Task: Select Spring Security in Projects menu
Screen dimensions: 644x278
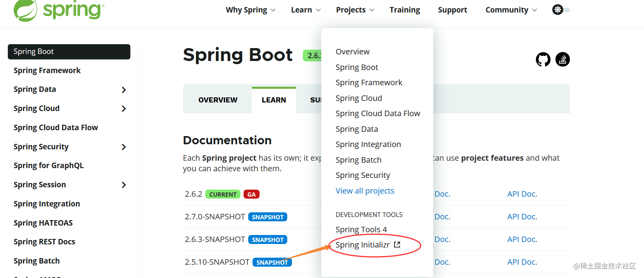Action: [363, 175]
